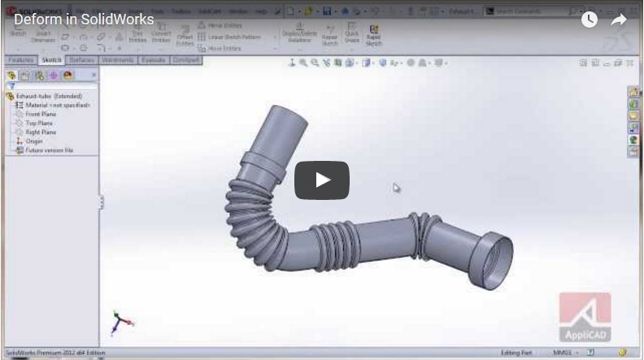Click the feature tree filter field
The image size is (644, 360).
pyautogui.click(x=52, y=86)
